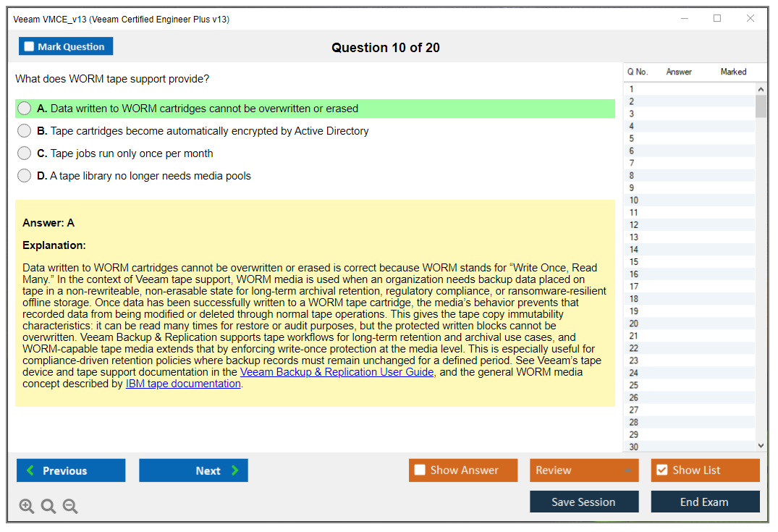Close the Veeam VMCE_v13 window
Viewport: 778px width, 532px height.
tap(750, 18)
